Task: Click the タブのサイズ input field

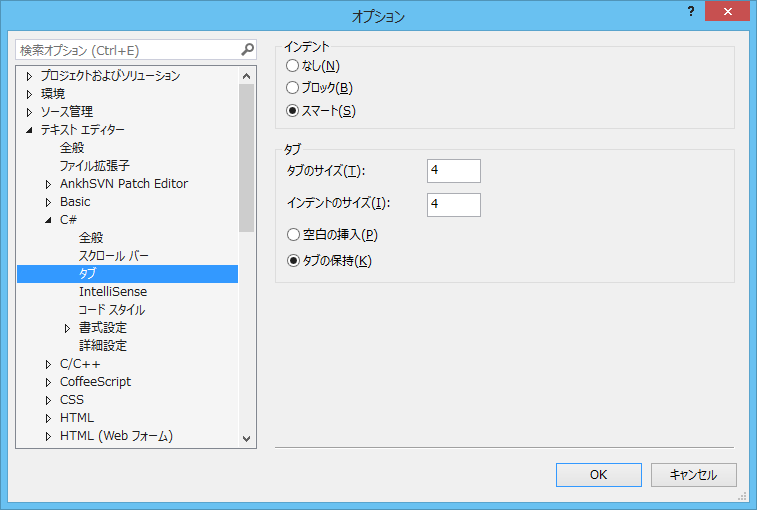Action: tap(453, 170)
